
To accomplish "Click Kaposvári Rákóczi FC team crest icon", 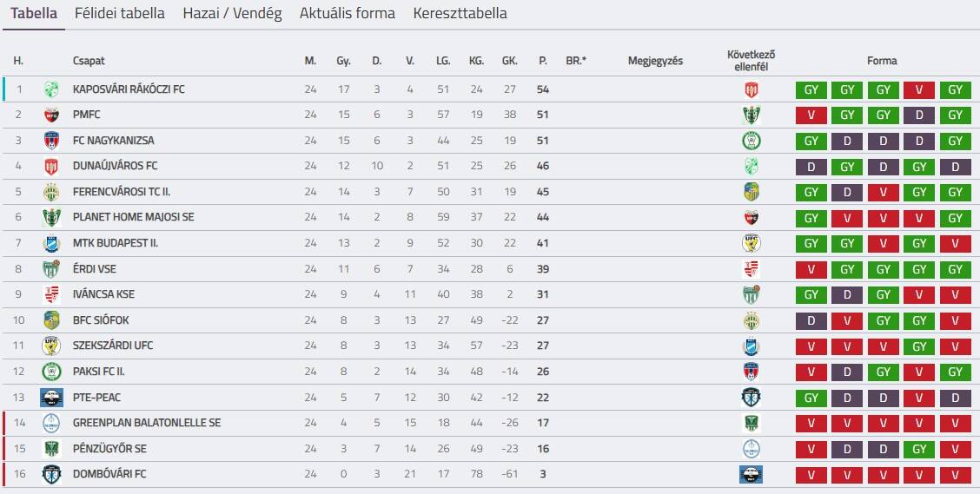I will click(51, 89).
